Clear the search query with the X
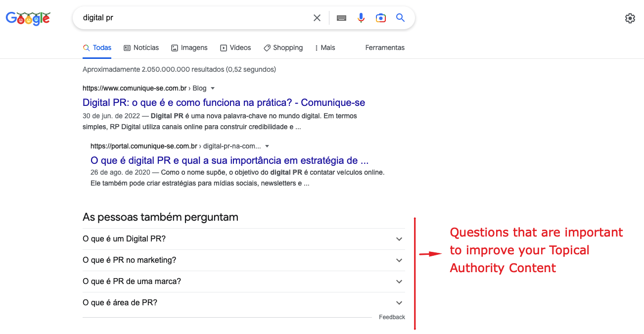 (317, 17)
